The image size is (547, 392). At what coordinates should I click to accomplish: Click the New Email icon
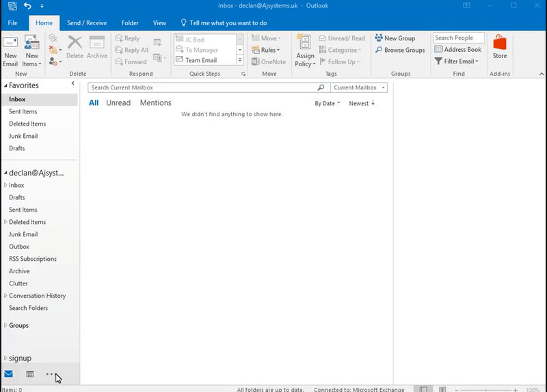coord(10,51)
